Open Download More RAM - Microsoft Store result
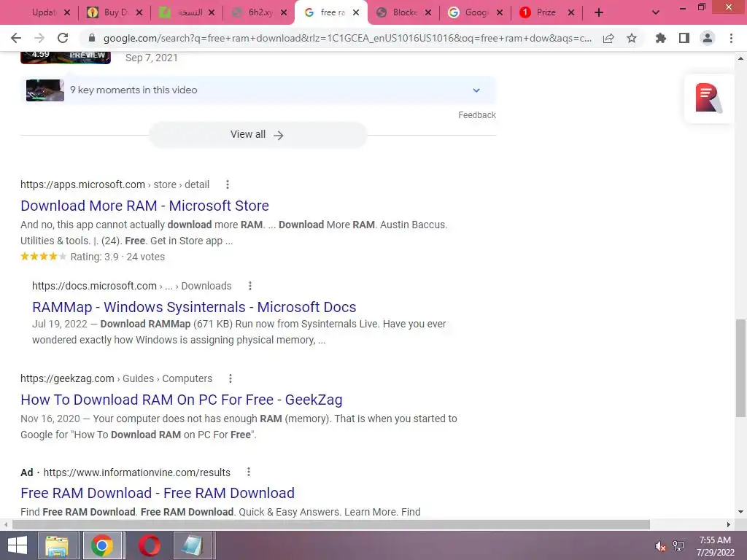This screenshot has width=747, height=560. tap(145, 206)
